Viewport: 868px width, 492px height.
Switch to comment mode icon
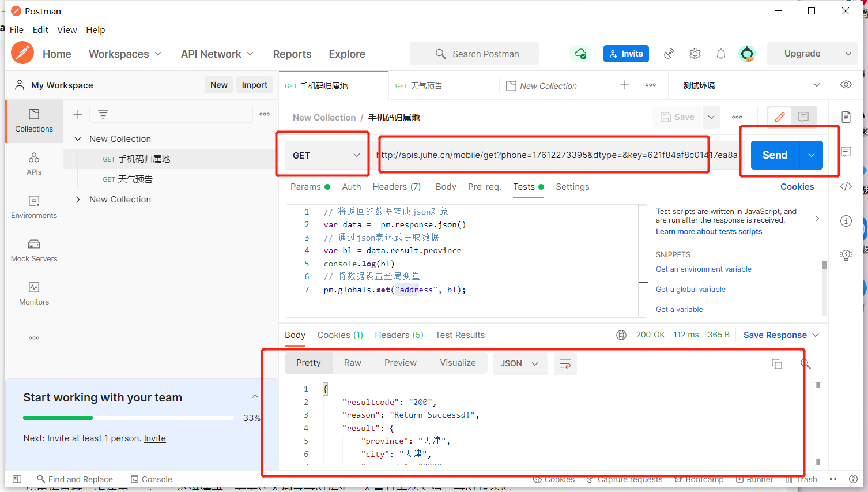[x=803, y=117]
